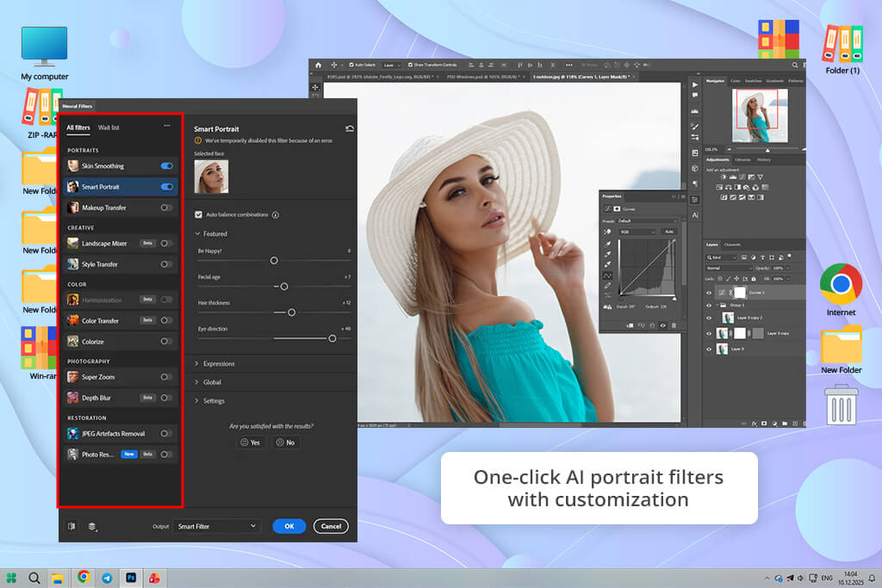The height and width of the screenshot is (588, 882).
Task: Click the Windows taskbar search icon
Action: (x=34, y=578)
